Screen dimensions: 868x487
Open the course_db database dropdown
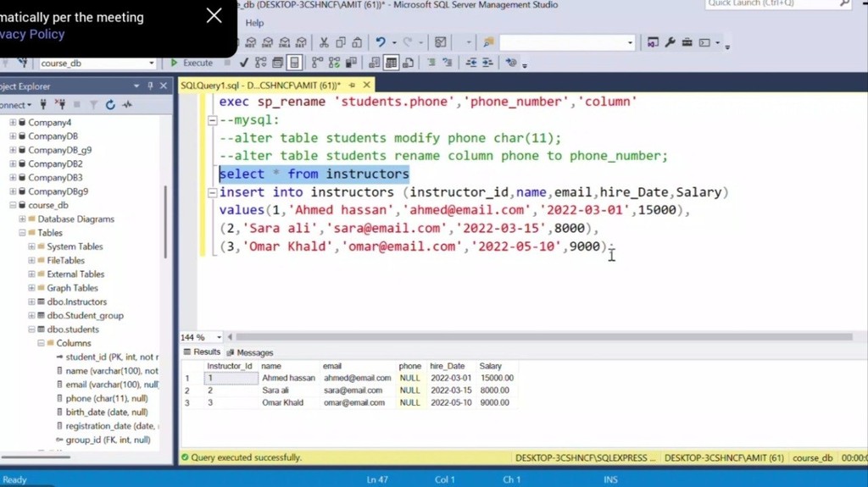(x=151, y=63)
